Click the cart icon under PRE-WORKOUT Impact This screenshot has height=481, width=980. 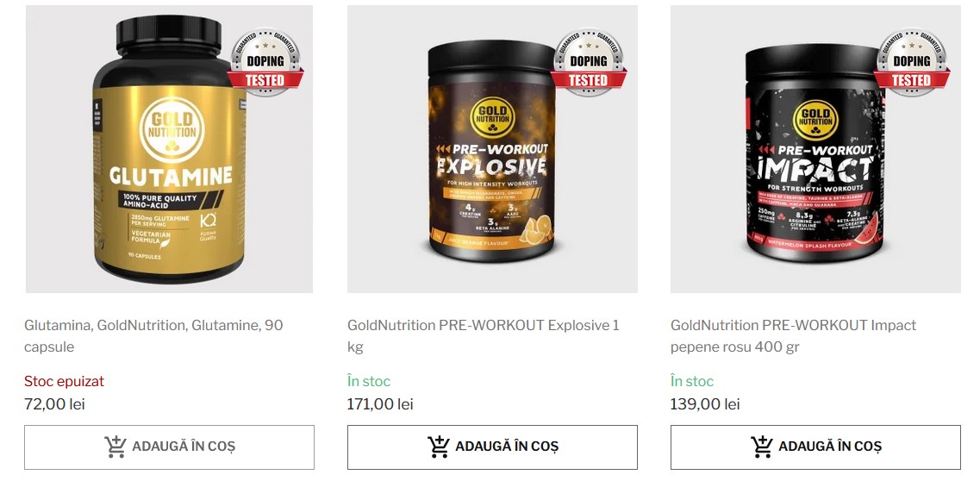pyautogui.click(x=762, y=447)
